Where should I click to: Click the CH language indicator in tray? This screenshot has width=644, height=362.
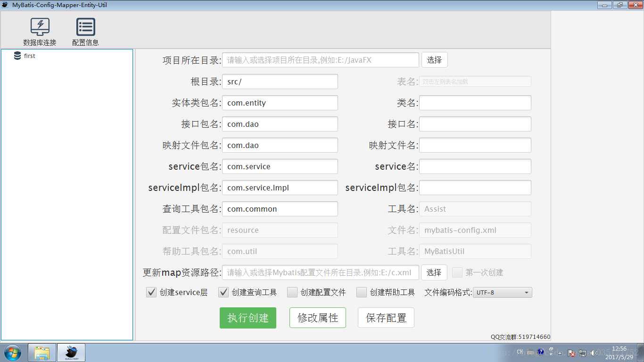click(x=520, y=352)
